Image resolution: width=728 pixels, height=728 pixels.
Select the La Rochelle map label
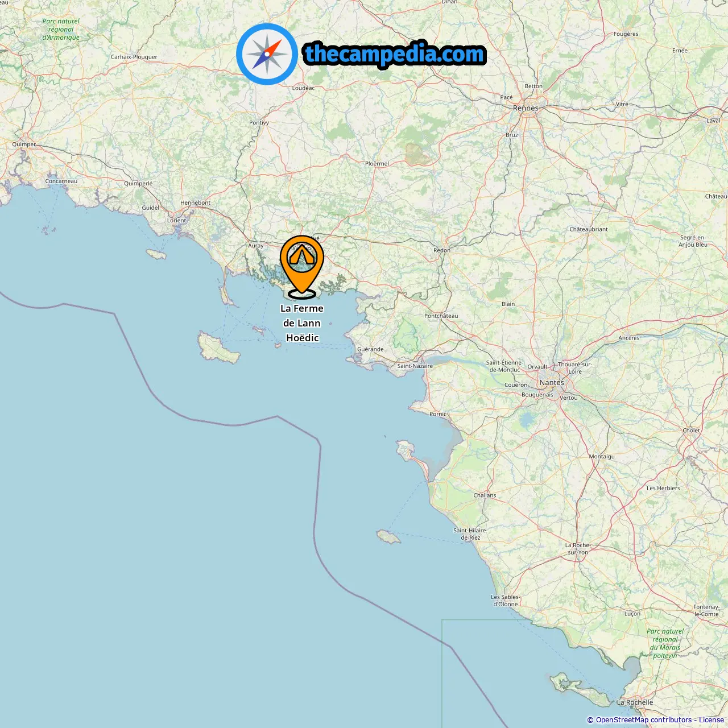(635, 702)
